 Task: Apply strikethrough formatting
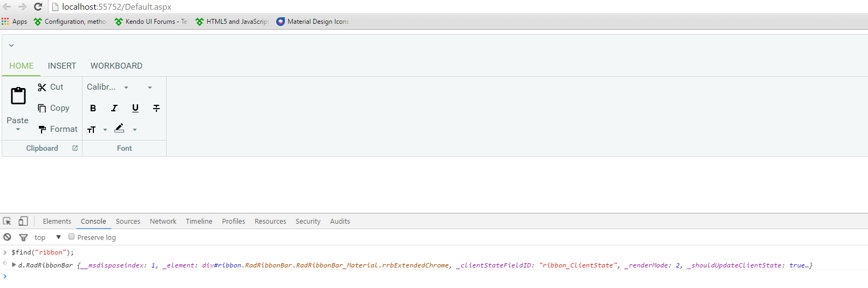(156, 108)
